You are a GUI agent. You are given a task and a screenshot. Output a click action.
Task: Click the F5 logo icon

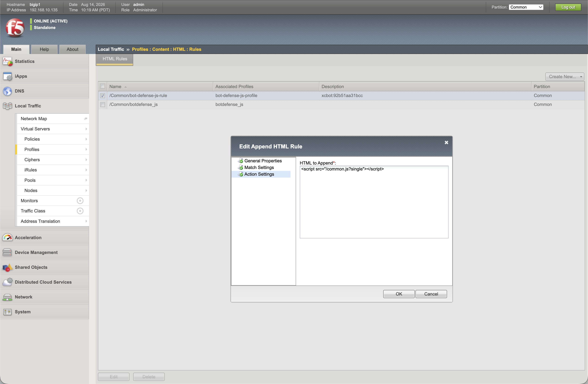15,28
